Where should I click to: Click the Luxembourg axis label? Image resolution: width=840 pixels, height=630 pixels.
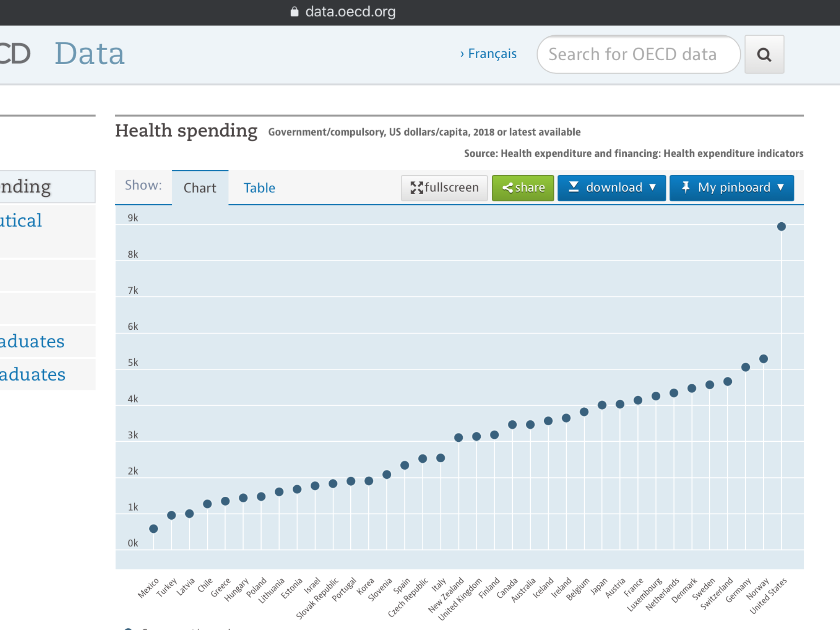coord(644,594)
